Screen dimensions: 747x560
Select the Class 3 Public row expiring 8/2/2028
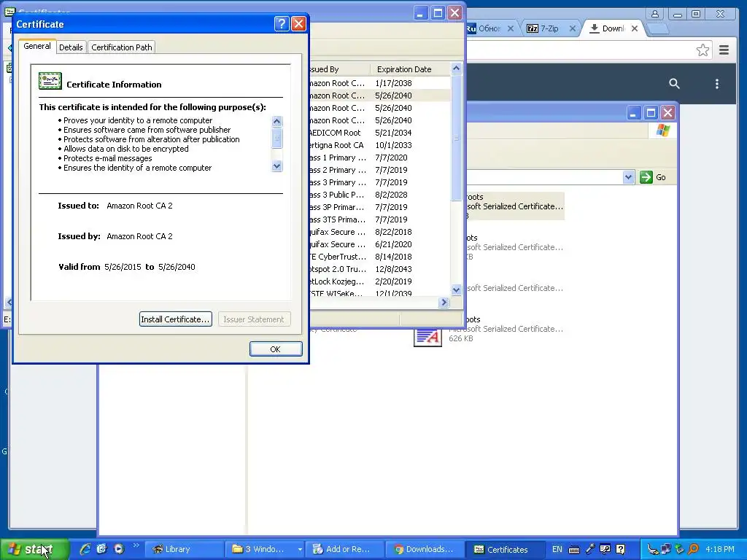pyautogui.click(x=379, y=194)
